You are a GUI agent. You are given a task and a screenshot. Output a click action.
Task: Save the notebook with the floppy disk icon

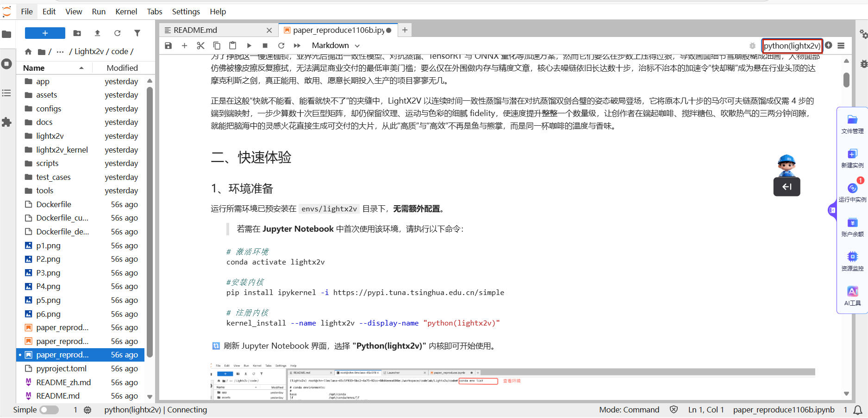coord(169,45)
